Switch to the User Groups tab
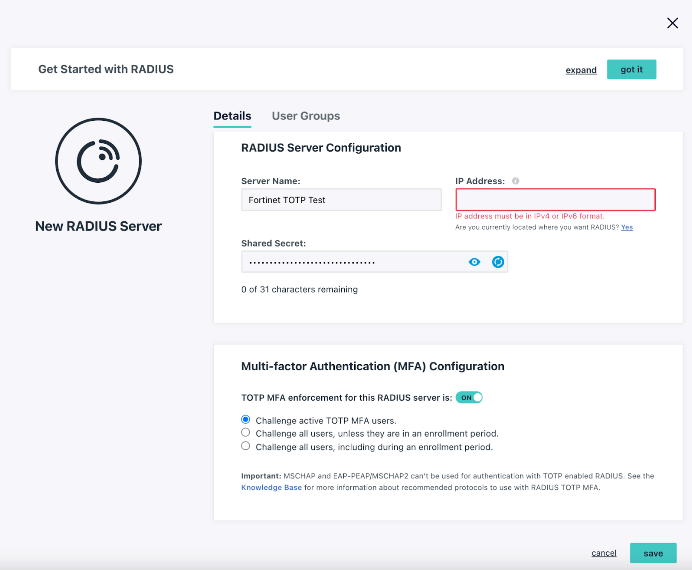This screenshot has height=570, width=692. [x=306, y=116]
